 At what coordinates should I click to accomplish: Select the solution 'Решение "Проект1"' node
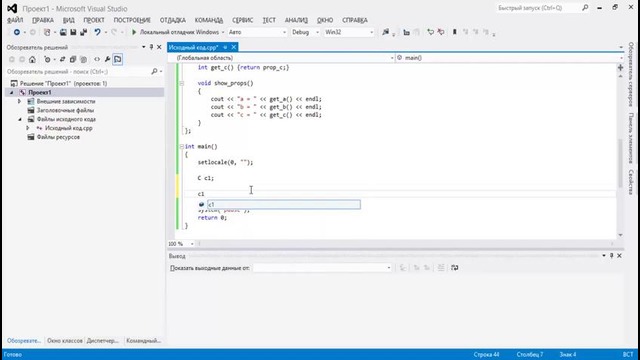tap(63, 83)
